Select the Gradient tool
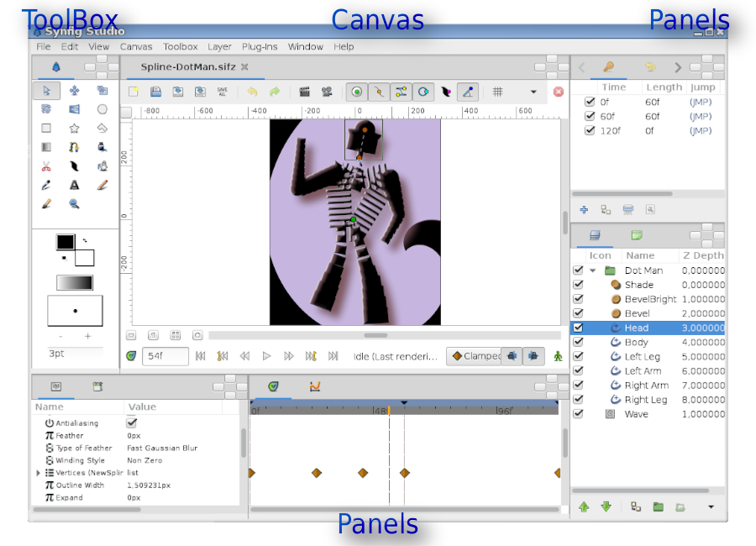Screen dimensions: 756x546 [x=47, y=146]
